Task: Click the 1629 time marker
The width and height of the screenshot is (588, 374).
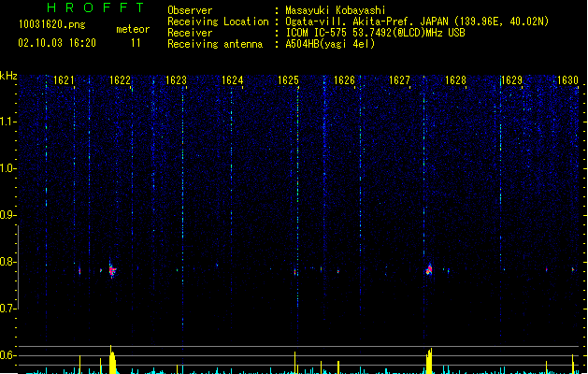Action: 512,80
